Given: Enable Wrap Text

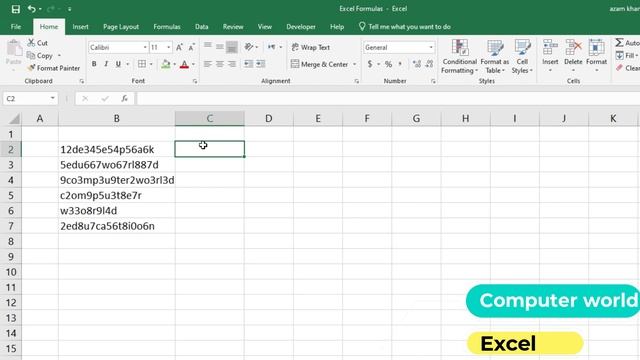Looking at the screenshot, I should coord(311,47).
